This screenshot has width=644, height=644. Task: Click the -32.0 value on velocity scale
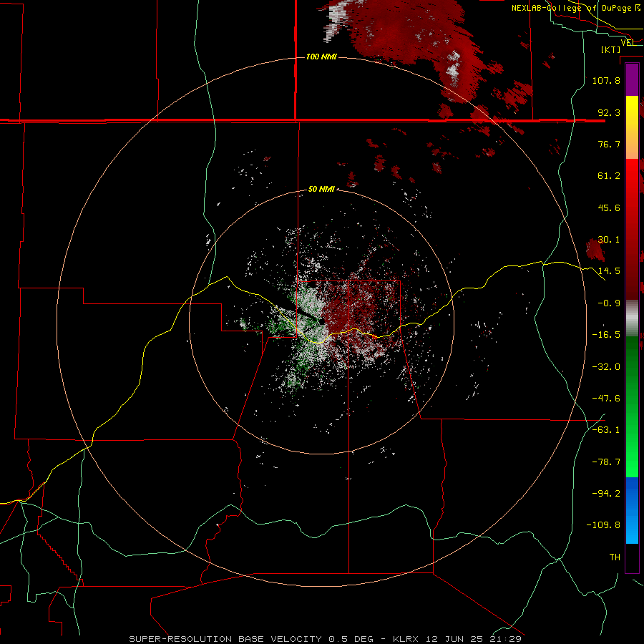pyautogui.click(x=606, y=367)
